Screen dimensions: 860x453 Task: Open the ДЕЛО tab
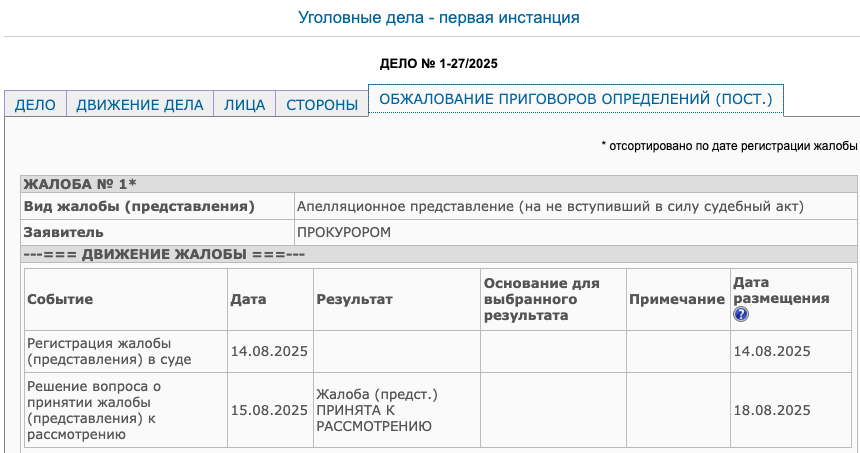35,104
